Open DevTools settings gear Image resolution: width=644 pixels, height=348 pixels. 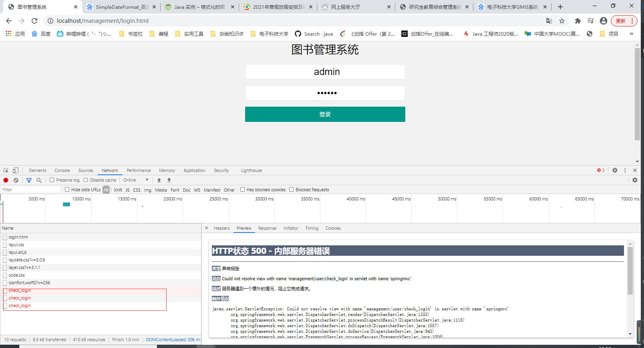click(615, 170)
